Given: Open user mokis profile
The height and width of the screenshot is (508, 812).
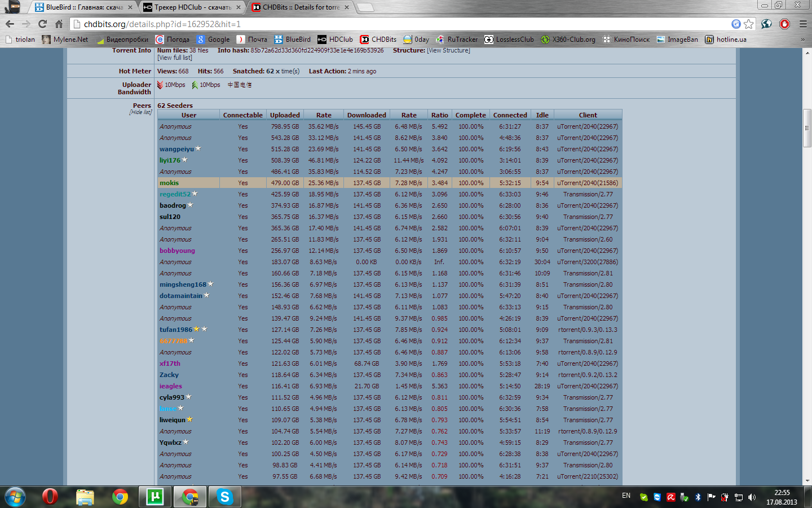Looking at the screenshot, I should click(x=169, y=183).
